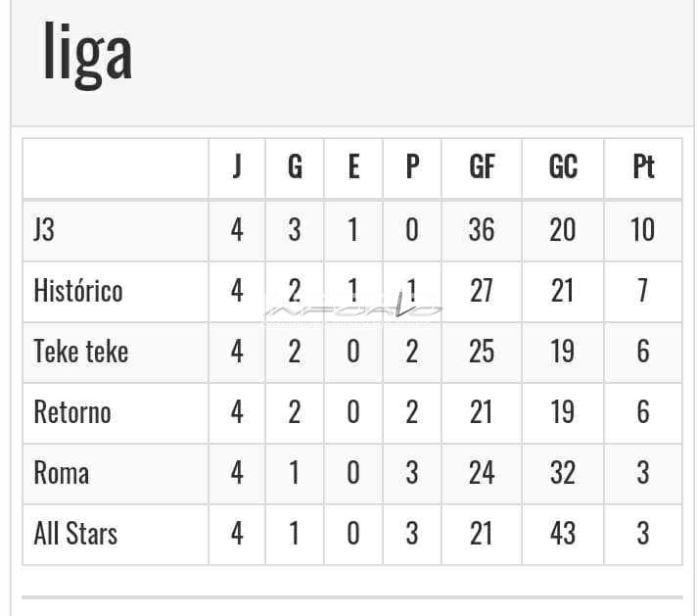This screenshot has width=697, height=616.
Task: Open the Retorno team entry
Action: [x=72, y=412]
